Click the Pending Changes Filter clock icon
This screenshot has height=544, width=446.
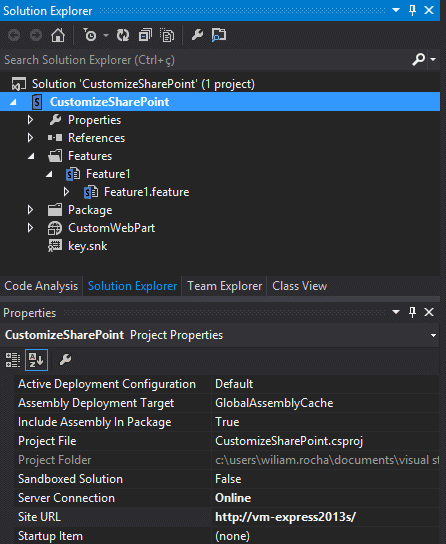click(x=90, y=35)
